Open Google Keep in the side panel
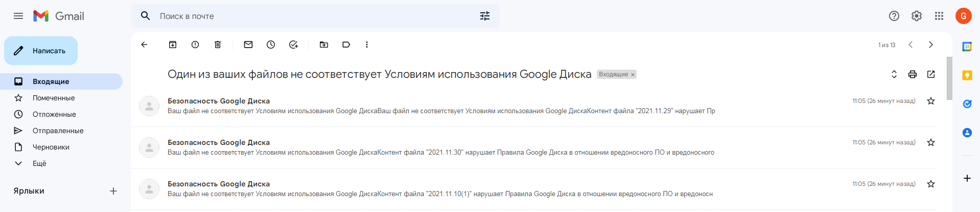Image resolution: width=980 pixels, height=212 pixels. point(967,75)
